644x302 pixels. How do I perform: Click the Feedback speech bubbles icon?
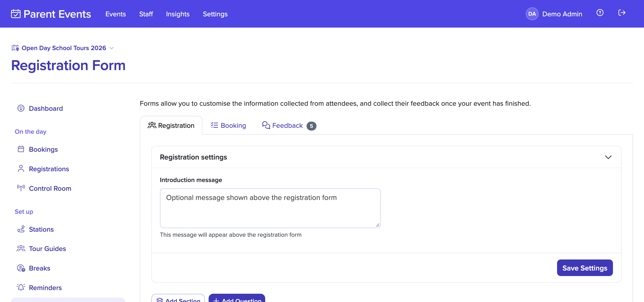[266, 125]
